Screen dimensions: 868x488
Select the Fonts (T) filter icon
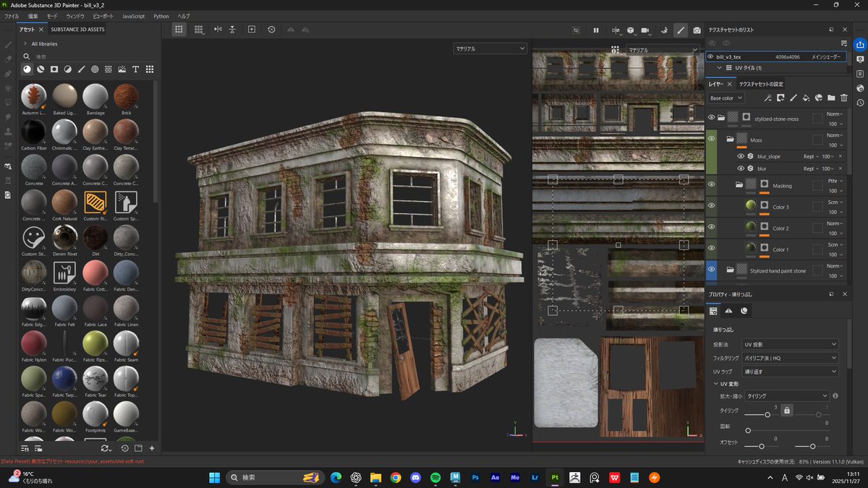135,69
